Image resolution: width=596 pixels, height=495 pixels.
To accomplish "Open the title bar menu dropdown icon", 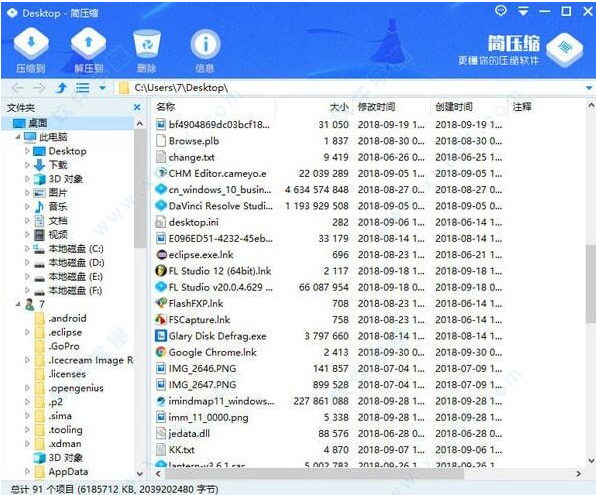I will click(523, 12).
